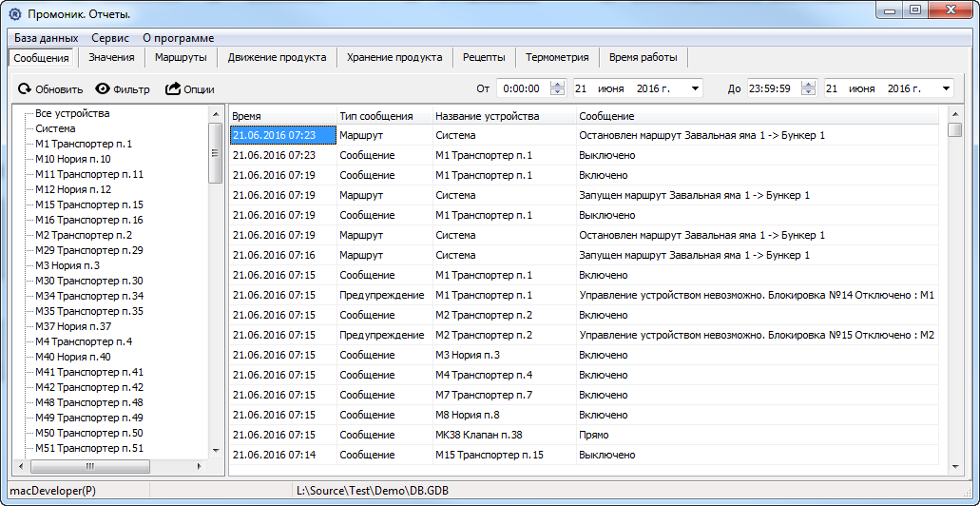Click message table scrollbar down arrow
The height and width of the screenshot is (506, 980).
954,467
